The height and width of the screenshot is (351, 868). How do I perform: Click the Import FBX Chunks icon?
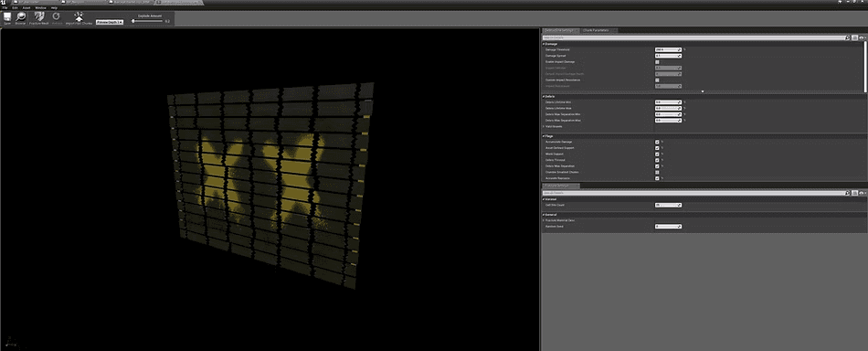click(x=79, y=17)
